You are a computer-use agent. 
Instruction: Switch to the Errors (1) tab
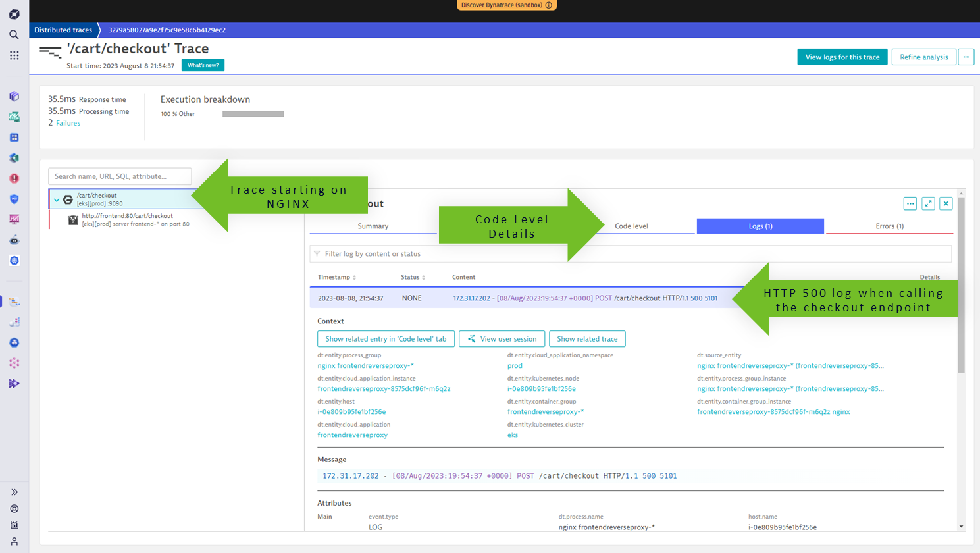tap(889, 226)
